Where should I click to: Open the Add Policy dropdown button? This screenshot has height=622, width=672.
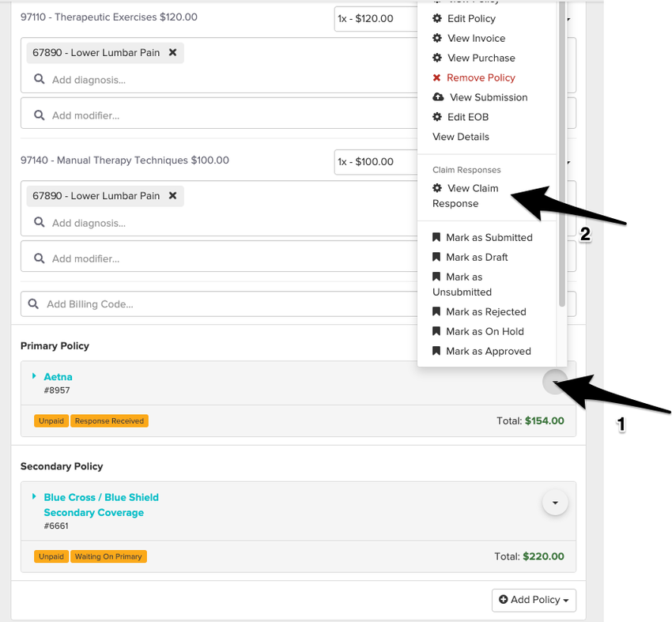(x=534, y=600)
